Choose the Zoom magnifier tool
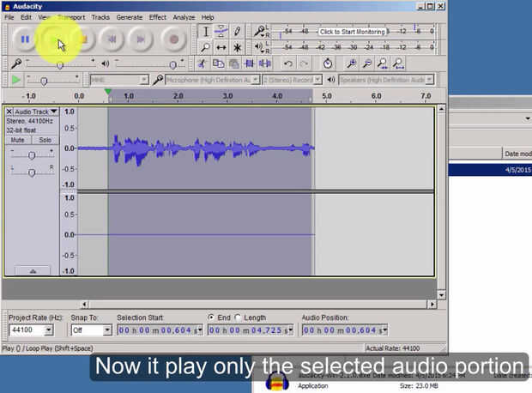Viewport: 532px width, 393px height. point(205,48)
